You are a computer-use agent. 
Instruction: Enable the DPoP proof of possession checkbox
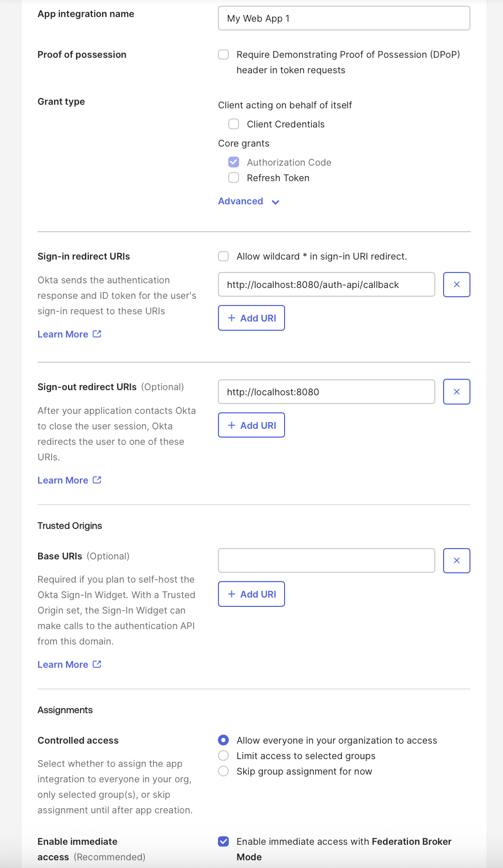click(x=224, y=55)
